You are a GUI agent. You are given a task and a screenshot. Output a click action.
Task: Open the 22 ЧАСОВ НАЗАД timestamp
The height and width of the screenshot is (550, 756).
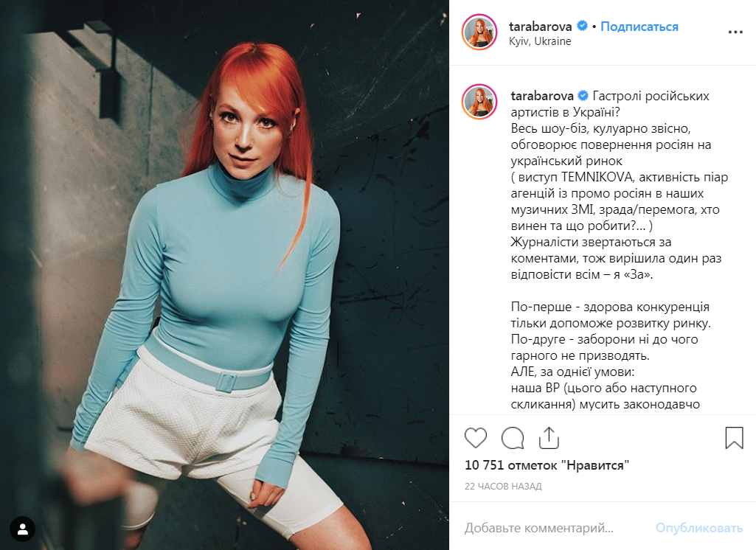point(503,487)
